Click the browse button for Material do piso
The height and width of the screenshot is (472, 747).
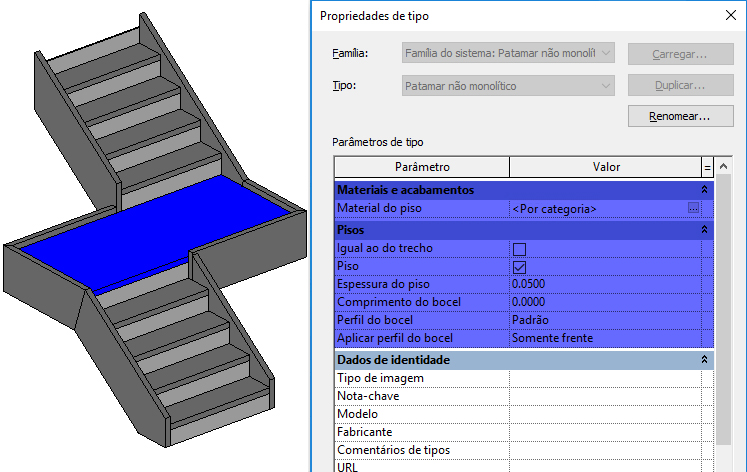693,209
